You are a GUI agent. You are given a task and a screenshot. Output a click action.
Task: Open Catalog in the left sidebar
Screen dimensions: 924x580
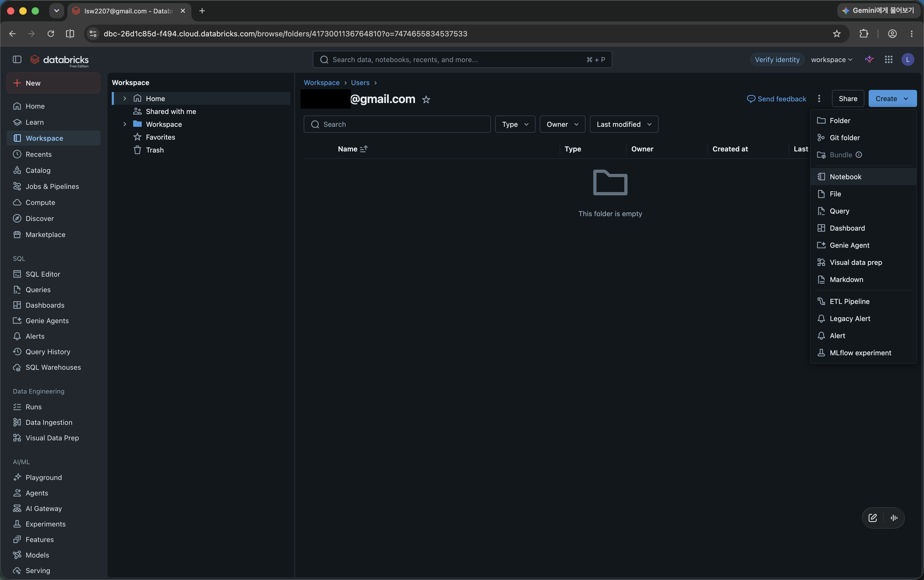[54, 170]
